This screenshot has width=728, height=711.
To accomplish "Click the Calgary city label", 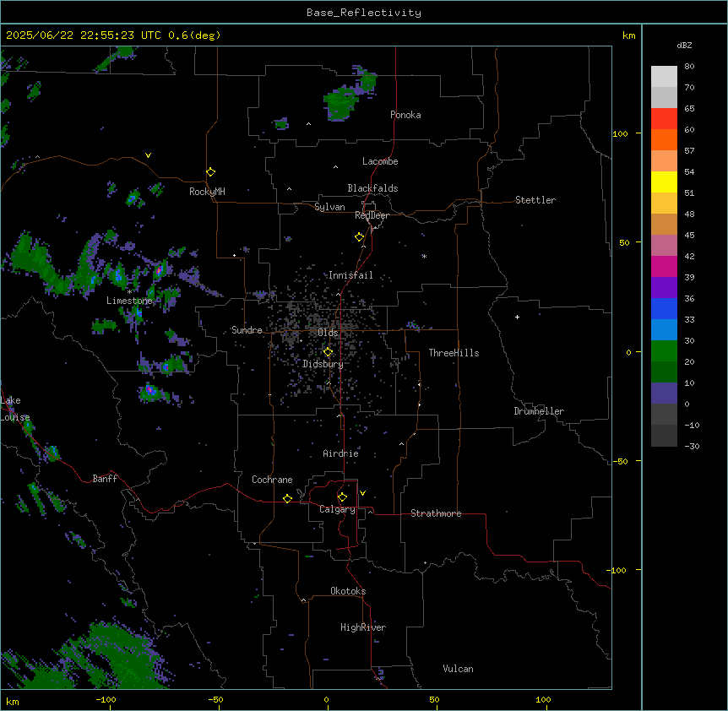I will [x=337, y=509].
